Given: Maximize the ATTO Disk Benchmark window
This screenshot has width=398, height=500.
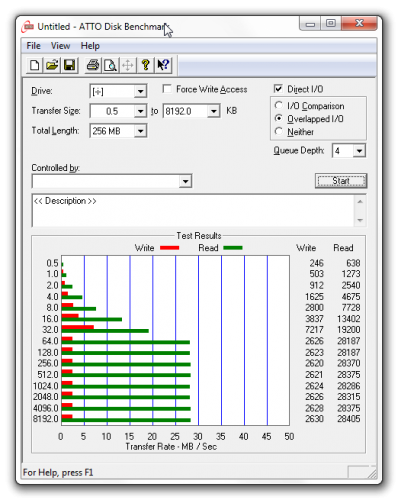Looking at the screenshot, I should tap(331, 24).
